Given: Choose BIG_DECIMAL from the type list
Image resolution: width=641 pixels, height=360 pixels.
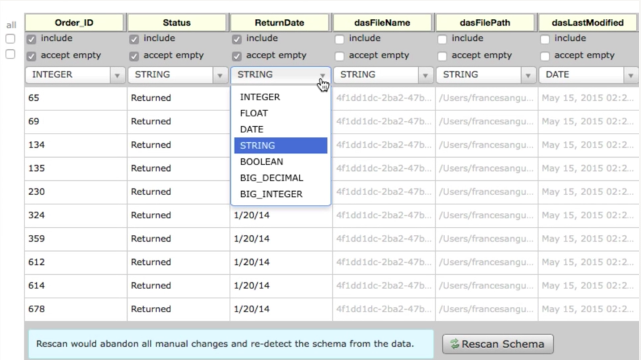Looking at the screenshot, I should [x=280, y=178].
